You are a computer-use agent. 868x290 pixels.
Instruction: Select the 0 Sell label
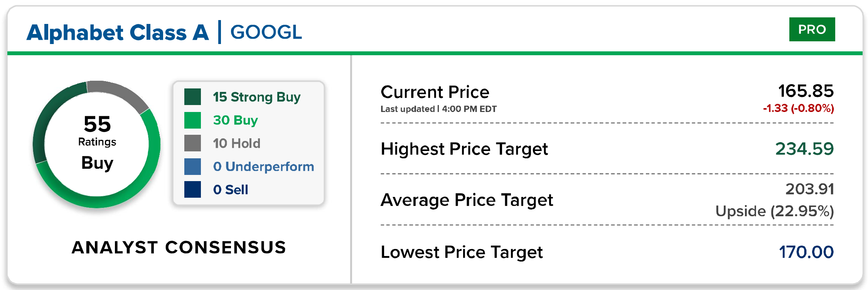tap(231, 190)
